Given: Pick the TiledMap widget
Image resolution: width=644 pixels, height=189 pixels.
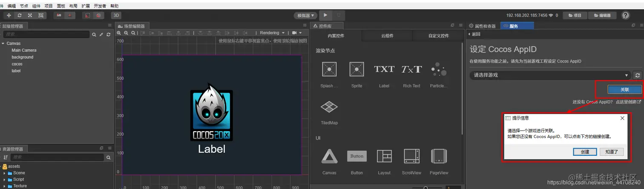Looking at the screenshot, I should (x=329, y=107).
